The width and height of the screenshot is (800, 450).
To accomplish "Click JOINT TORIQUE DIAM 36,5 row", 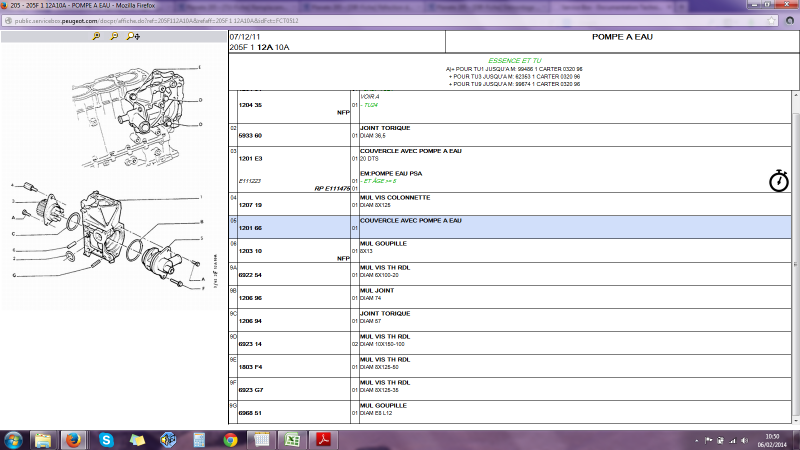I will point(510,135).
